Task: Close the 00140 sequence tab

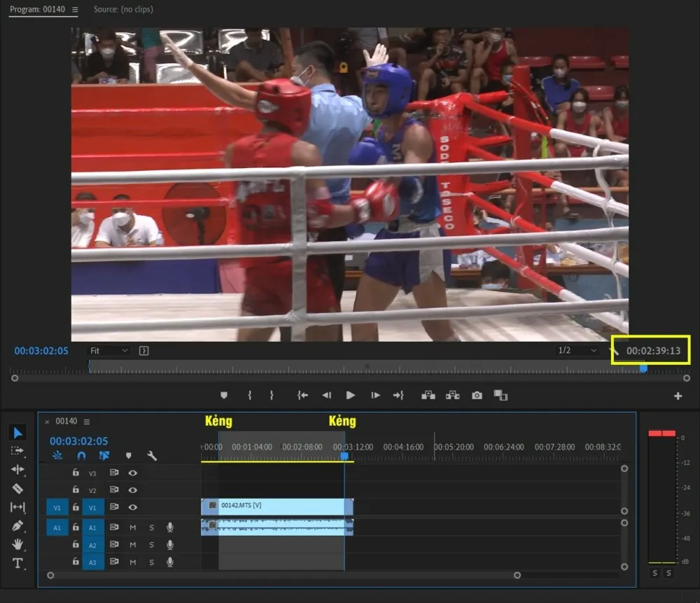Action: click(x=47, y=422)
